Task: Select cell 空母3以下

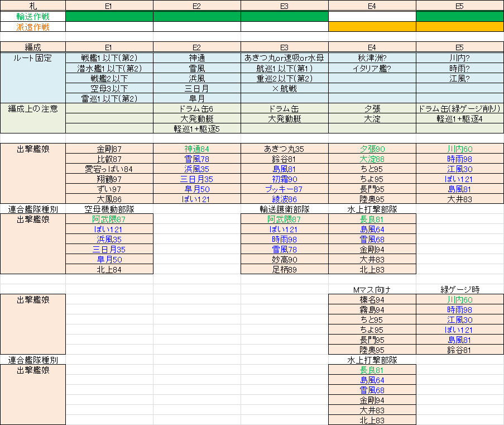Action: point(109,88)
